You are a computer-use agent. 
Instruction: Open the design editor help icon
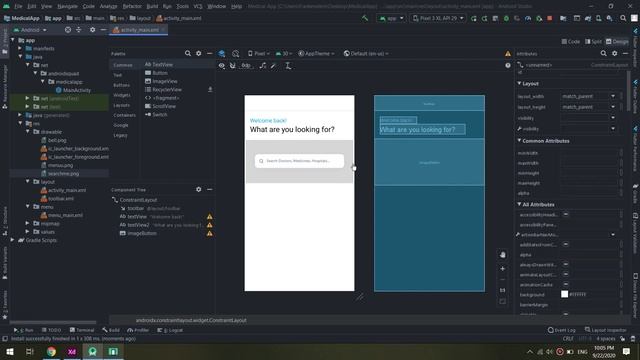508,65
